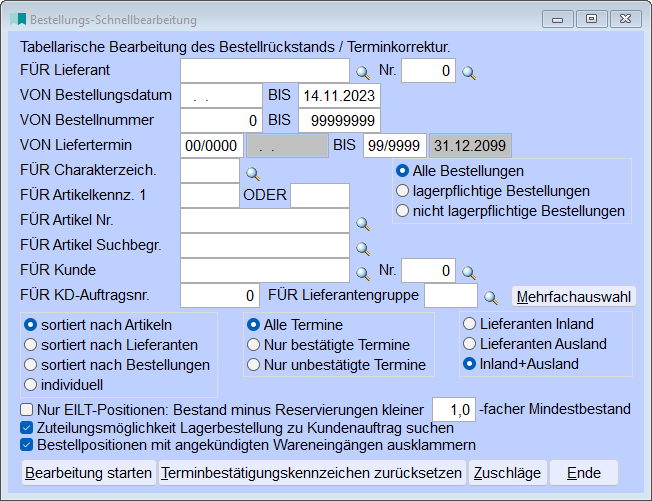Click VON Bestellnummer field with 0
The height and width of the screenshot is (501, 652).
click(x=221, y=121)
